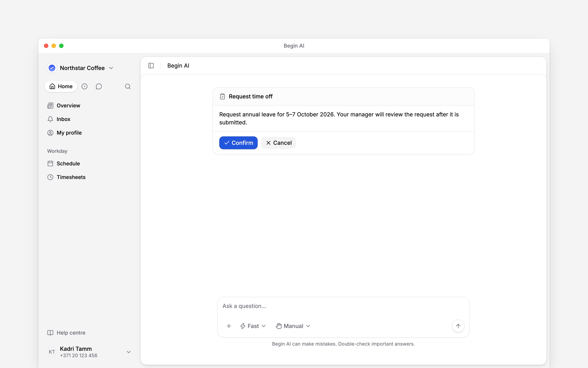This screenshot has width=588, height=368.
Task: Confirm the time off request
Action: pos(238,143)
